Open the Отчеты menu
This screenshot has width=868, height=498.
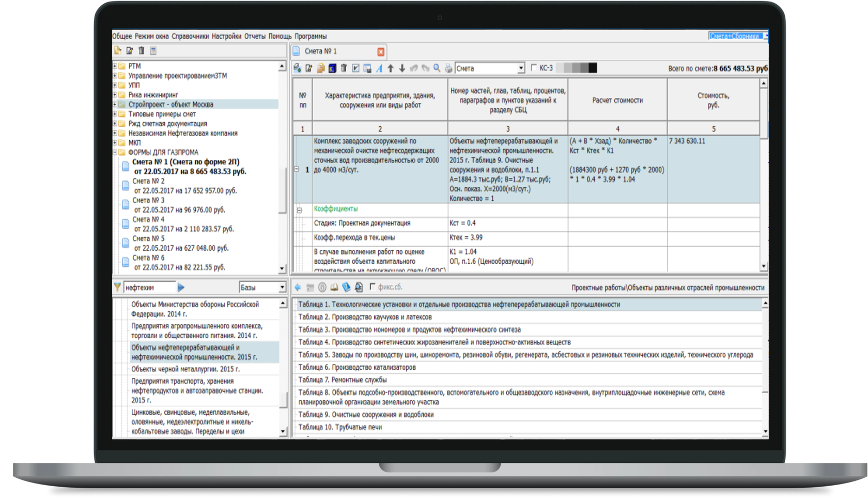[x=255, y=36]
